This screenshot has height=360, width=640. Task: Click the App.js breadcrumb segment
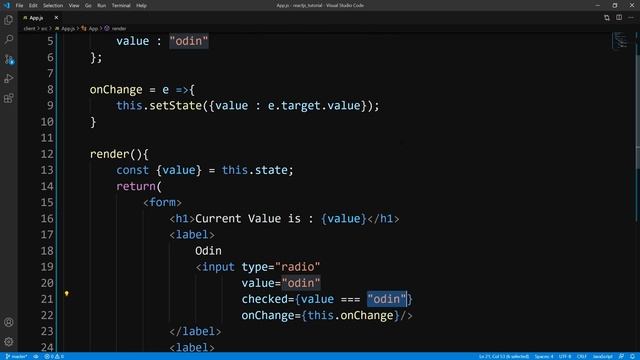coord(65,29)
